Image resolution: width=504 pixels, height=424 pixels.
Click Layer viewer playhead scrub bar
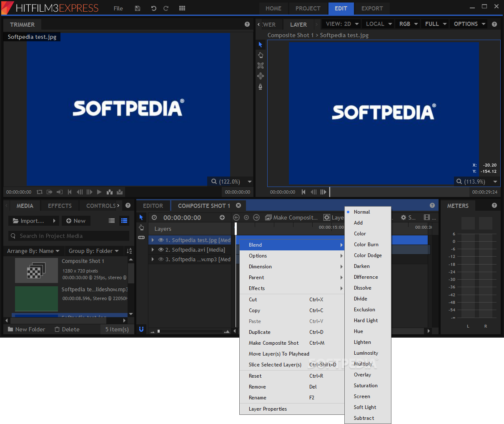399,192
